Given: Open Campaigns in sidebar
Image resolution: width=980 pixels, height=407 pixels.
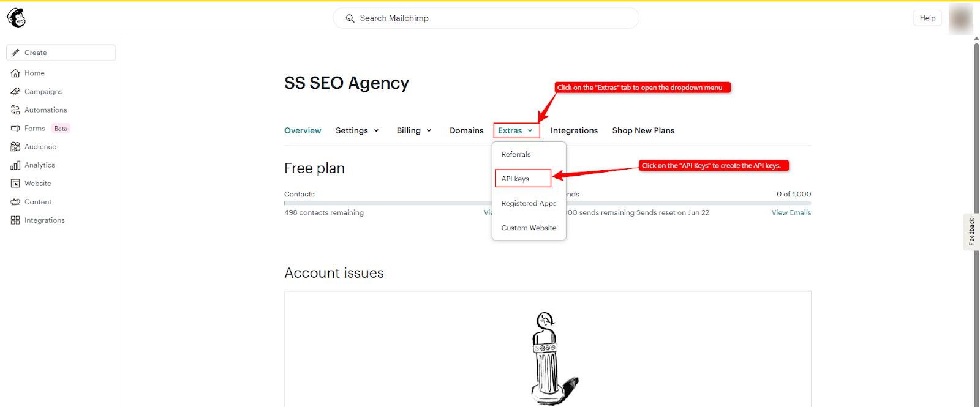Looking at the screenshot, I should pos(43,92).
